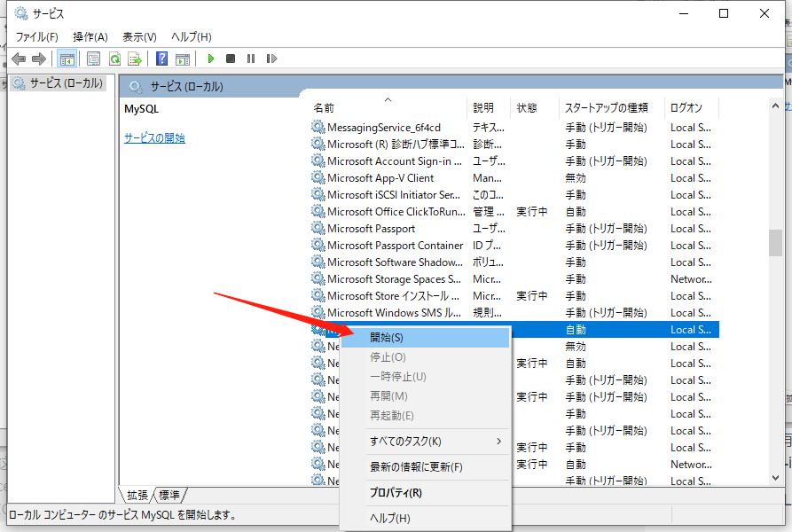Screen dimensions: 792x532
Task: Open the Help toolbar icon
Action: 161,59
